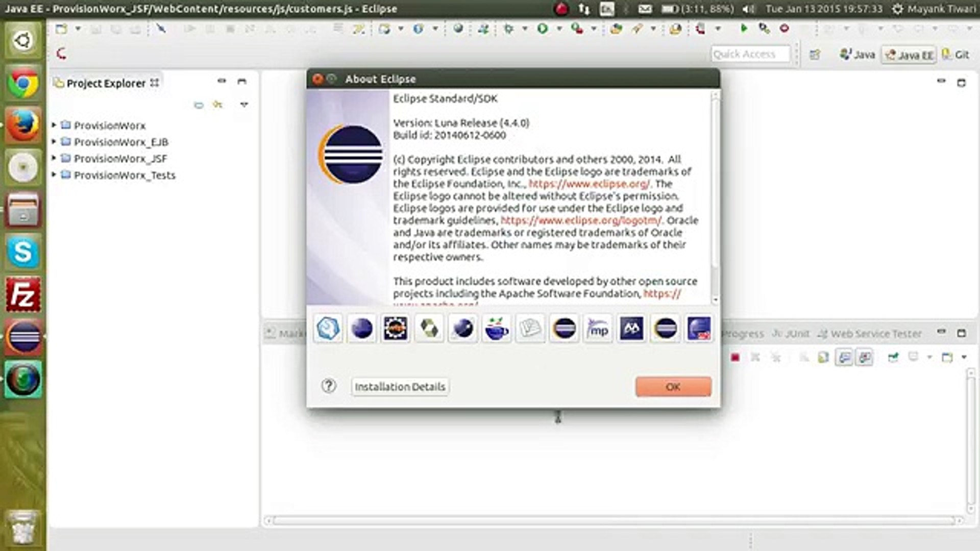Viewport: 980px width, 551px height.
Task: Switch to the Git perspective
Action: (955, 55)
